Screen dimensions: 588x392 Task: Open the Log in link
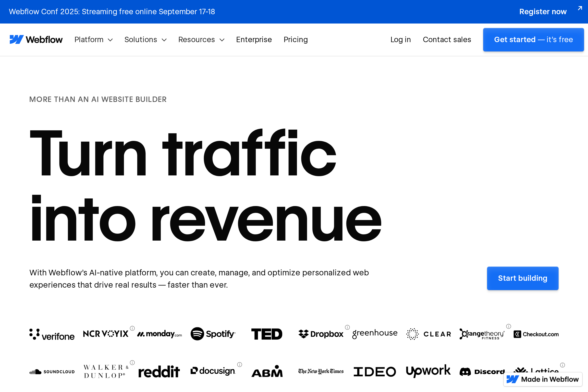pyautogui.click(x=401, y=39)
